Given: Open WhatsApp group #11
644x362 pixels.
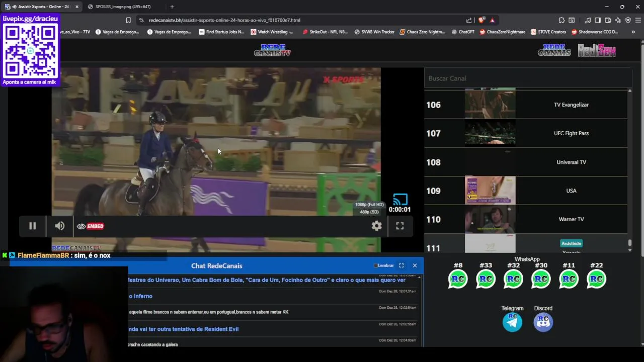Looking at the screenshot, I should (569, 279).
